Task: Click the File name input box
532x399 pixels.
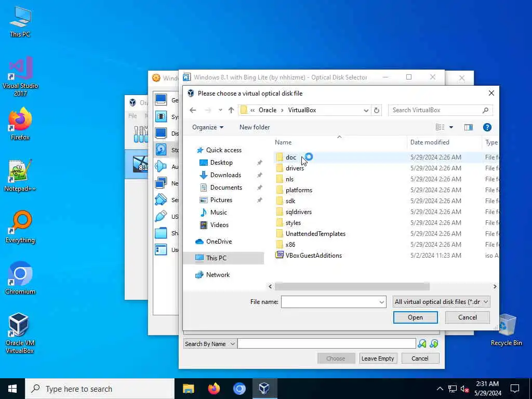Action: [329, 302]
